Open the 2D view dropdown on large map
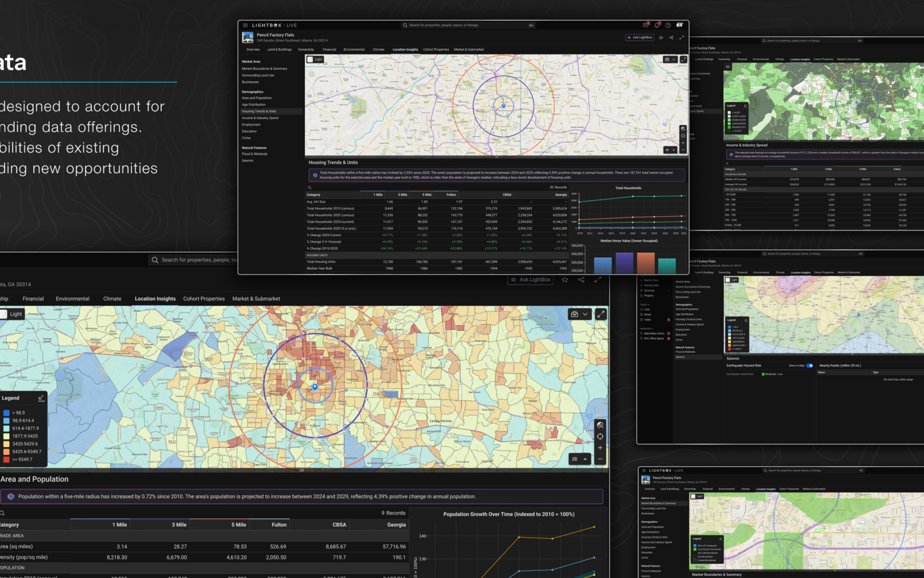The width and height of the screenshot is (924, 578). click(x=579, y=459)
